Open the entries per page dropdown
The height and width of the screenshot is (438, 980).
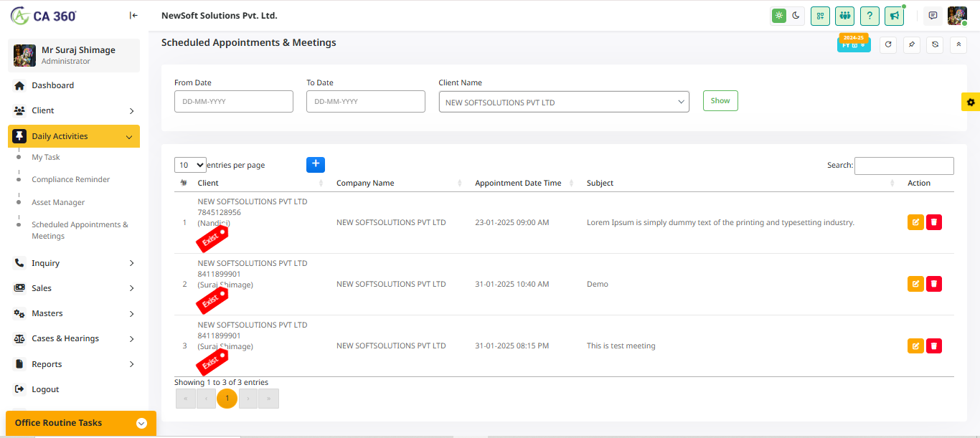coord(190,165)
